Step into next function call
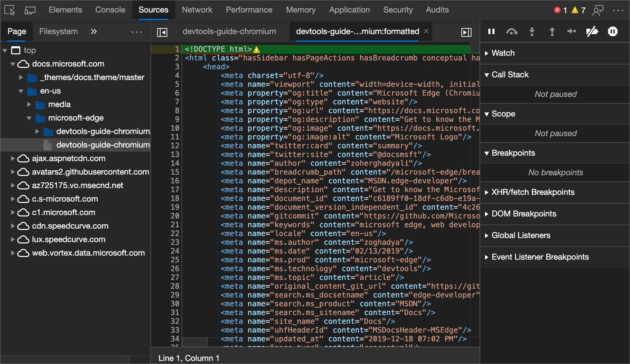This screenshot has height=364, width=630. [532, 31]
